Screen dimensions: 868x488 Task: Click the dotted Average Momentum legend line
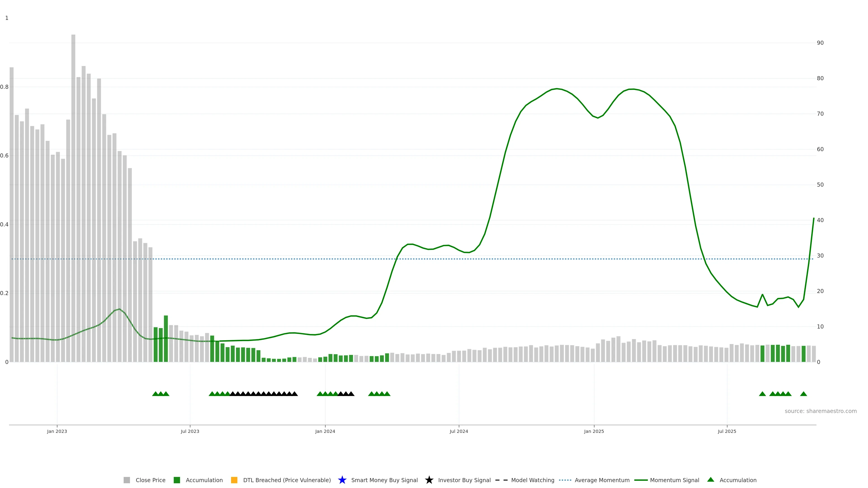point(565,480)
